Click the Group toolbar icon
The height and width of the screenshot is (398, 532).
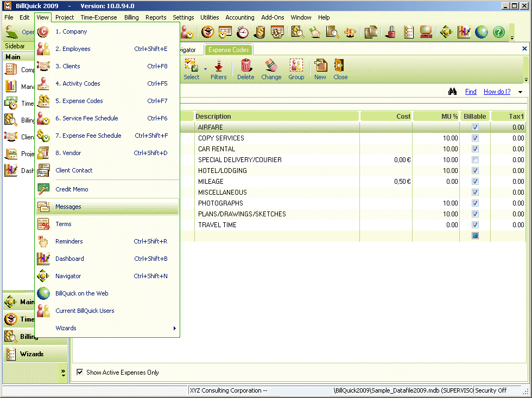pos(296,66)
